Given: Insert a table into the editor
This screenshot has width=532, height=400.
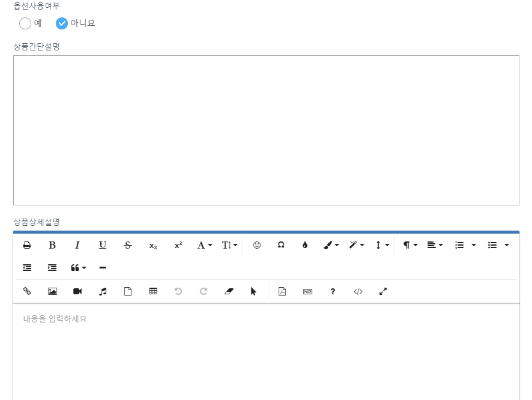Looking at the screenshot, I should click(x=153, y=291).
